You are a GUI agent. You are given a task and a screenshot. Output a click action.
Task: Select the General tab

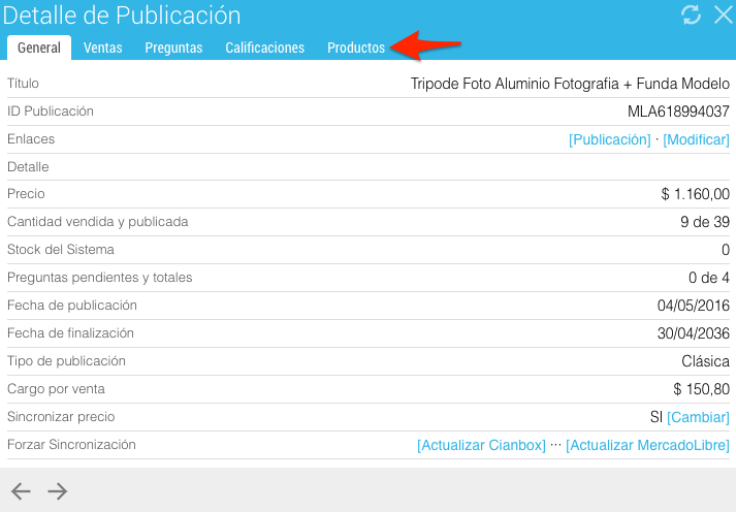tap(39, 48)
